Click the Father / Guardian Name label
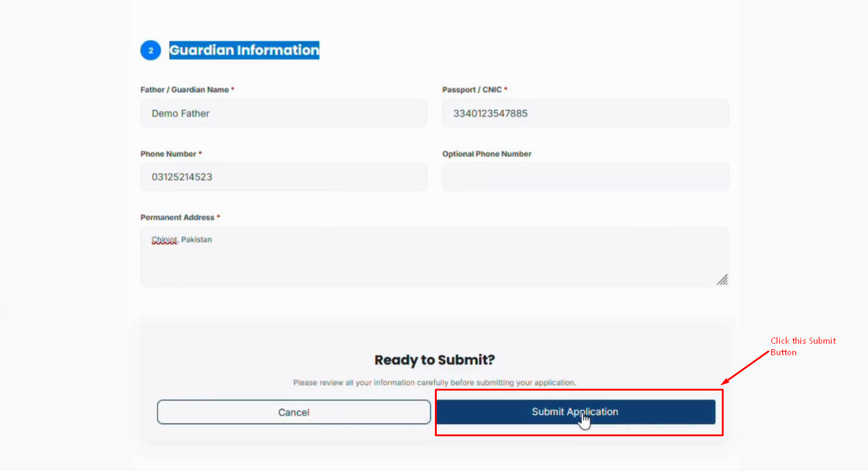The width and height of the screenshot is (868, 471). click(x=188, y=90)
